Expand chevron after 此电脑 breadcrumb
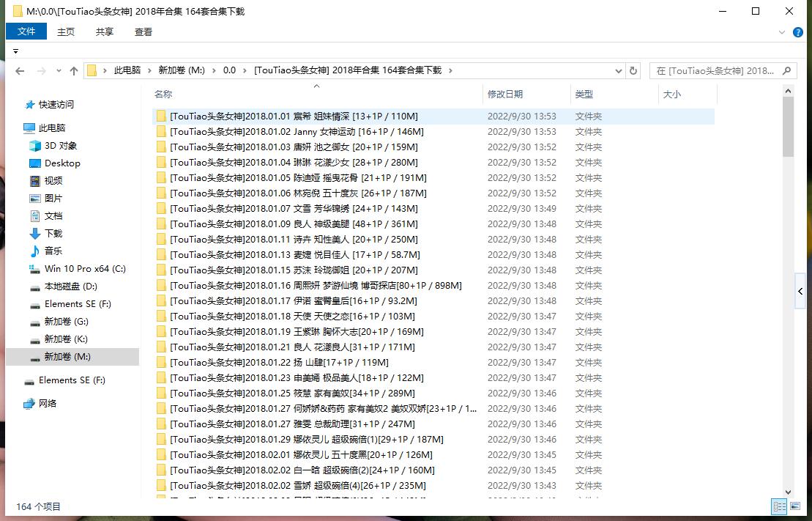 149,70
